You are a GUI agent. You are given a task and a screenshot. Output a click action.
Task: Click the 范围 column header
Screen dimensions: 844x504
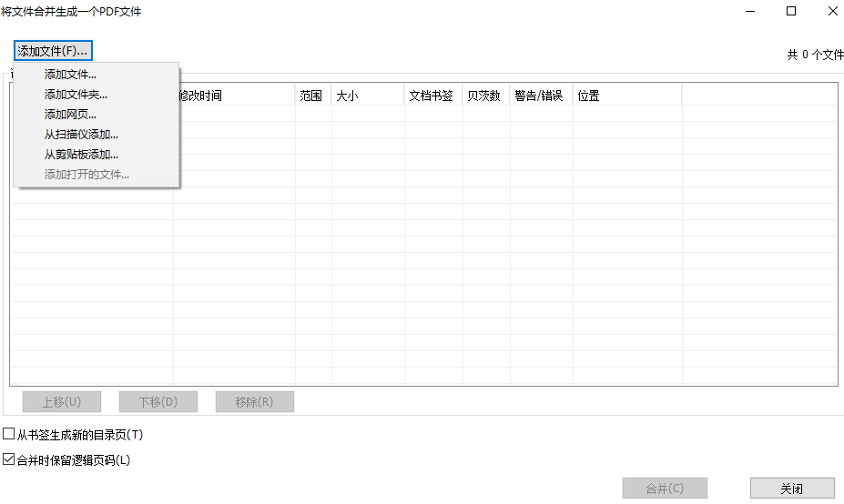coord(311,96)
